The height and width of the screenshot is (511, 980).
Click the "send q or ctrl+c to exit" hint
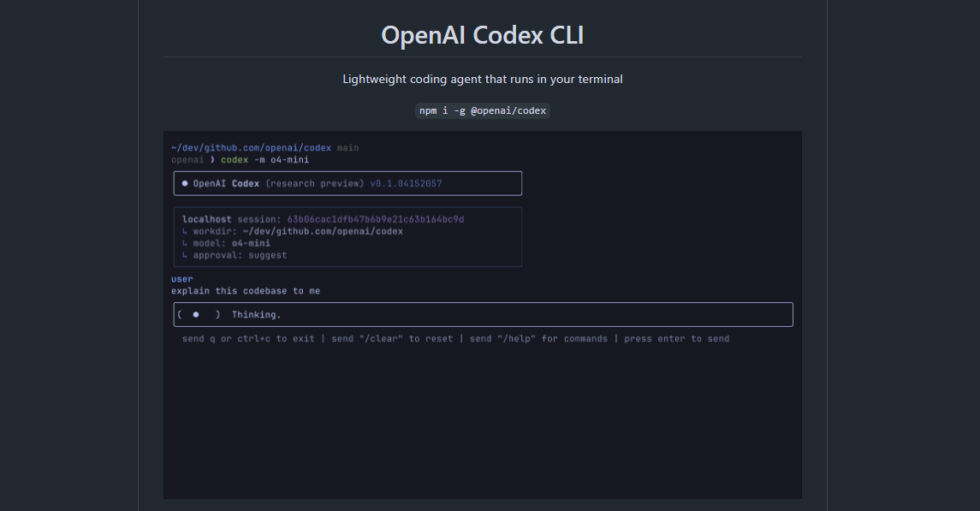click(x=248, y=339)
